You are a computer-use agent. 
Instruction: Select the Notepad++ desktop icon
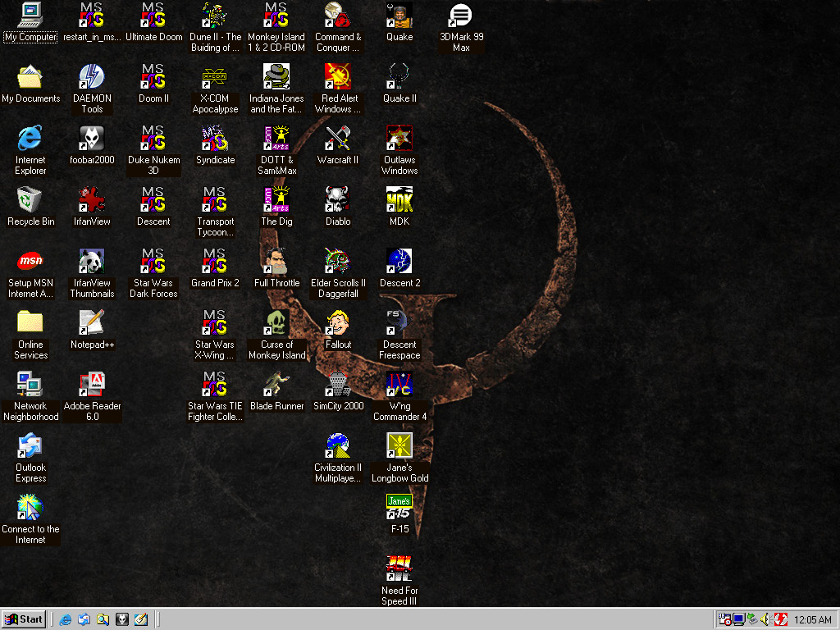92,323
